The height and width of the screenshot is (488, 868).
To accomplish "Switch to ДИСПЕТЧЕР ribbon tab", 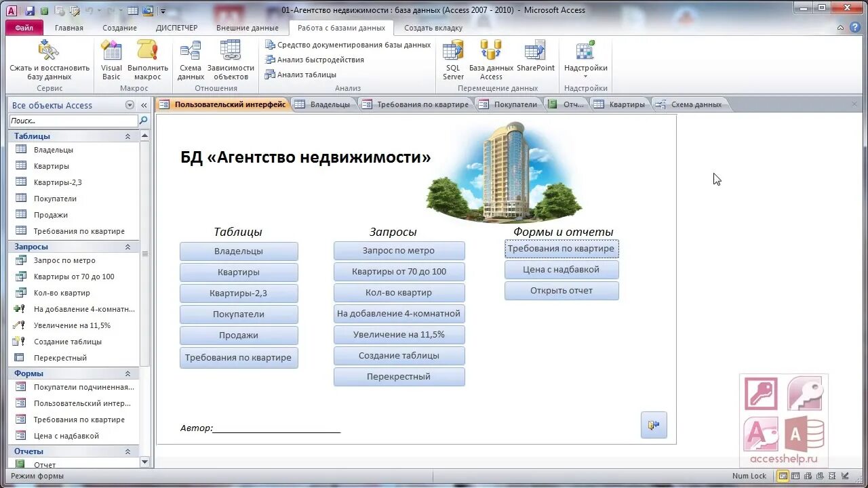I will click(177, 28).
